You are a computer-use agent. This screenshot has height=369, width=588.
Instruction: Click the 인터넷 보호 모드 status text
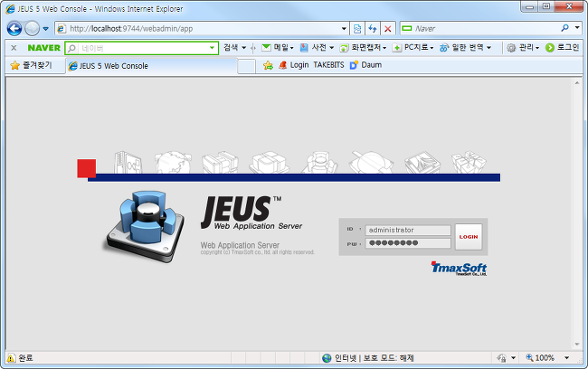tap(374, 358)
